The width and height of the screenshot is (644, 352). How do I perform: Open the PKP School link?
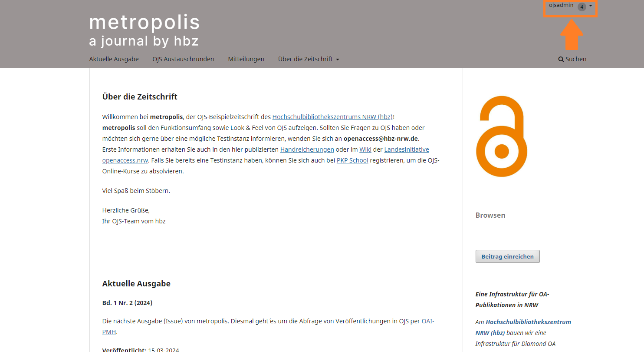click(x=352, y=160)
